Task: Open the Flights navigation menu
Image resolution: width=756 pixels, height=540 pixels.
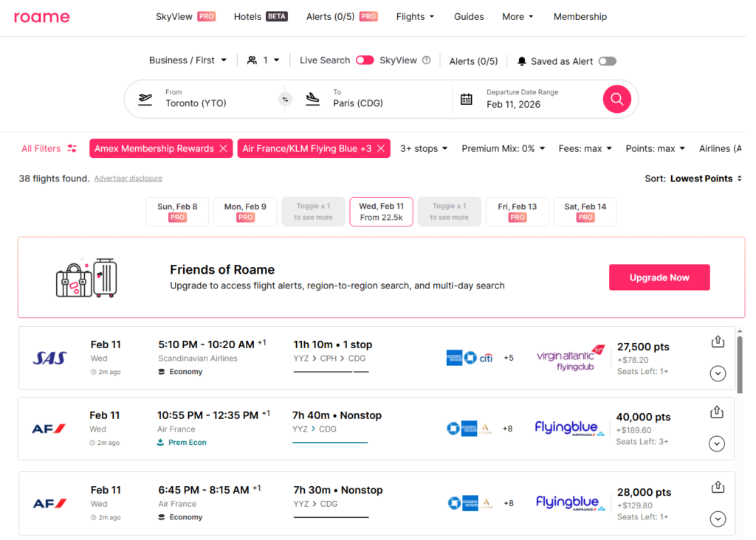Action: pyautogui.click(x=414, y=15)
